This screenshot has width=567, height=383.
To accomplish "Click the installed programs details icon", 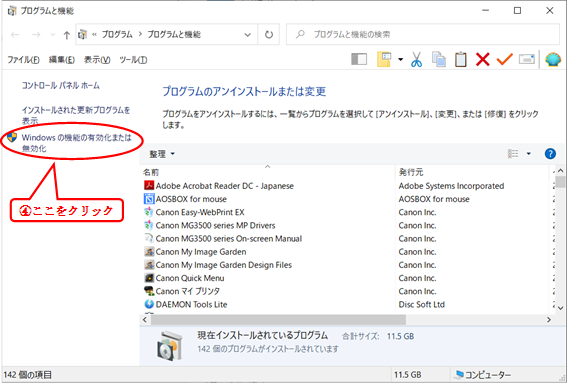I will [x=170, y=345].
